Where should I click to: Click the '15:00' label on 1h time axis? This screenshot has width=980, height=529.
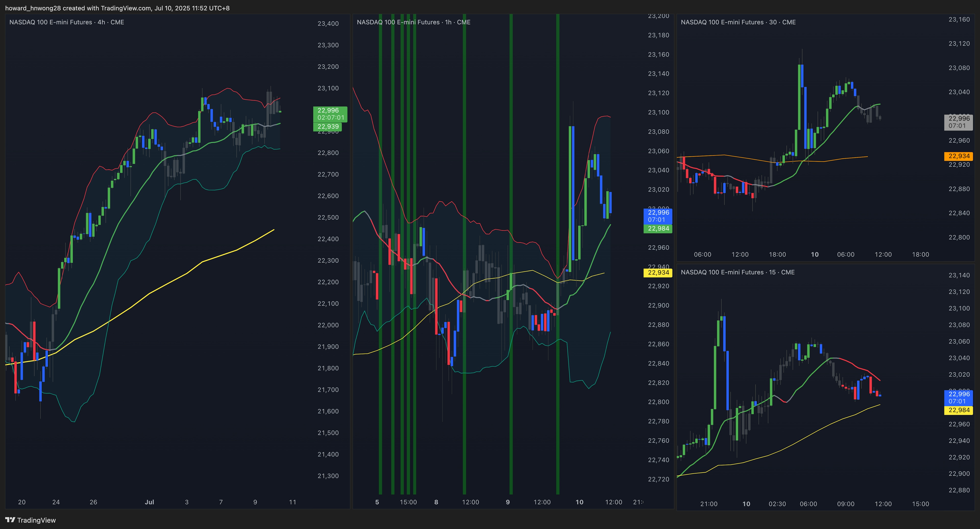(x=408, y=502)
